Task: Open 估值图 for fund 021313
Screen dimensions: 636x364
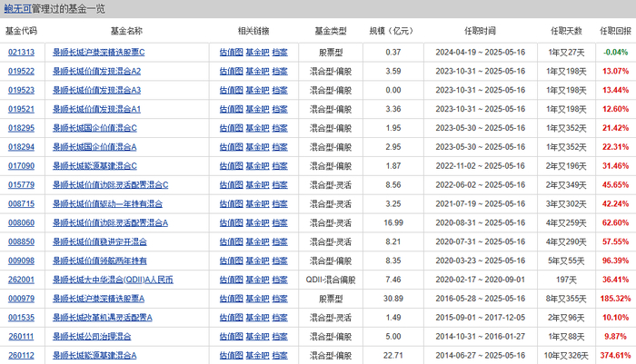Action: (x=231, y=53)
